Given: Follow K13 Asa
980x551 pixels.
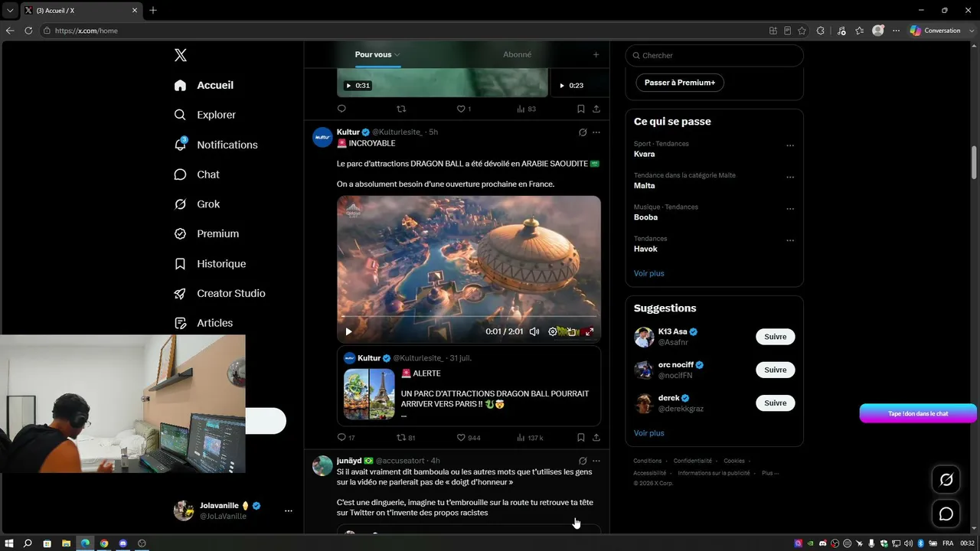Looking at the screenshot, I should tap(776, 337).
